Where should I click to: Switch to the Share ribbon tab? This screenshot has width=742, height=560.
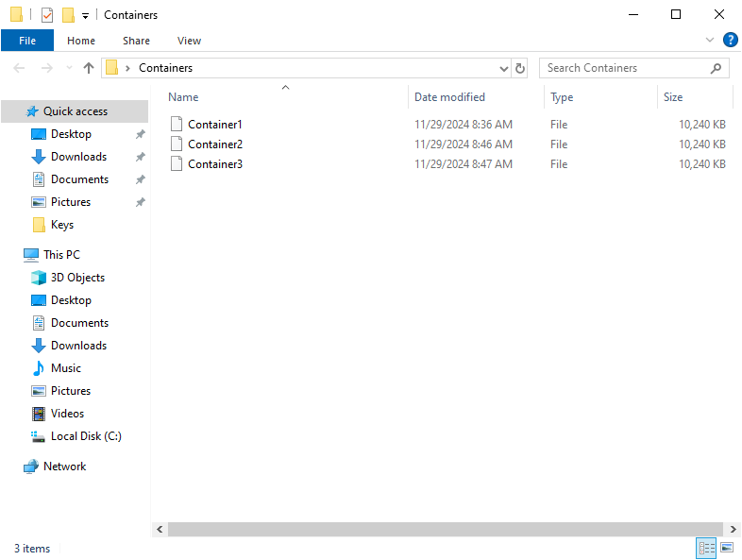point(136,41)
